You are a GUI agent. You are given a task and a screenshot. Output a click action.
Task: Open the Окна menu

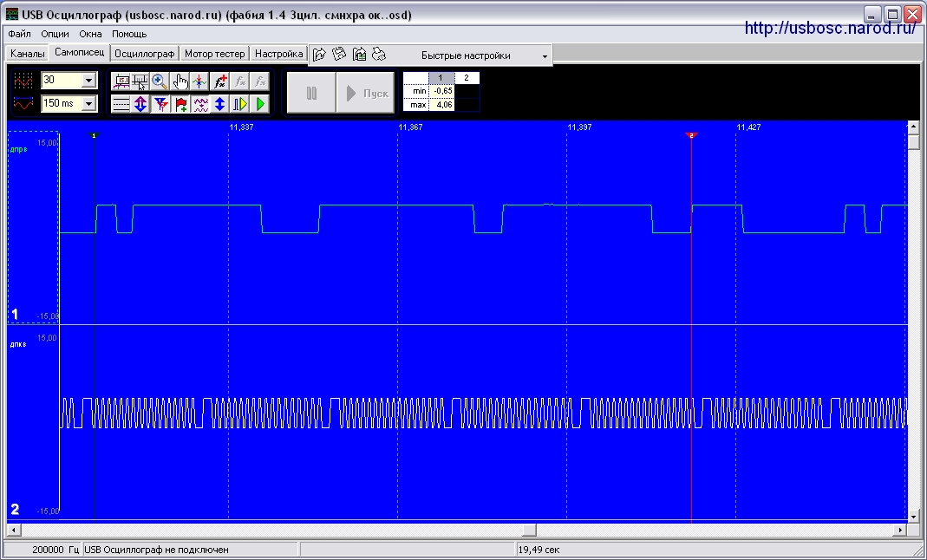click(x=90, y=34)
